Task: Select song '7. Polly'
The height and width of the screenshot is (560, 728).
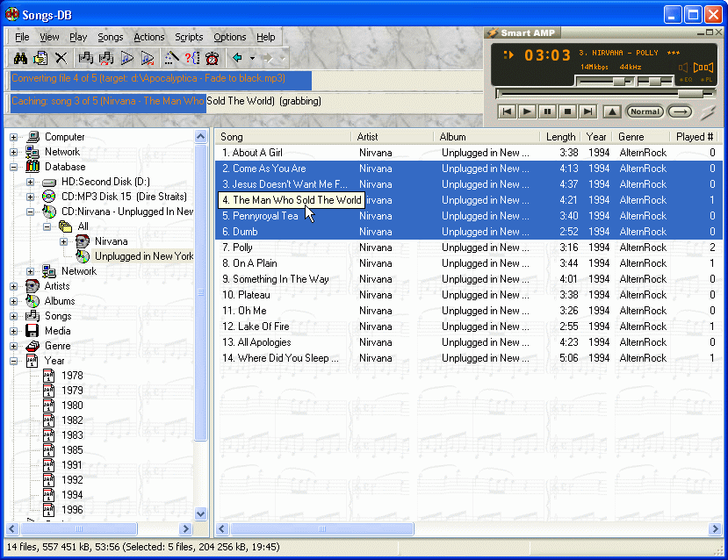Action: pos(468,248)
